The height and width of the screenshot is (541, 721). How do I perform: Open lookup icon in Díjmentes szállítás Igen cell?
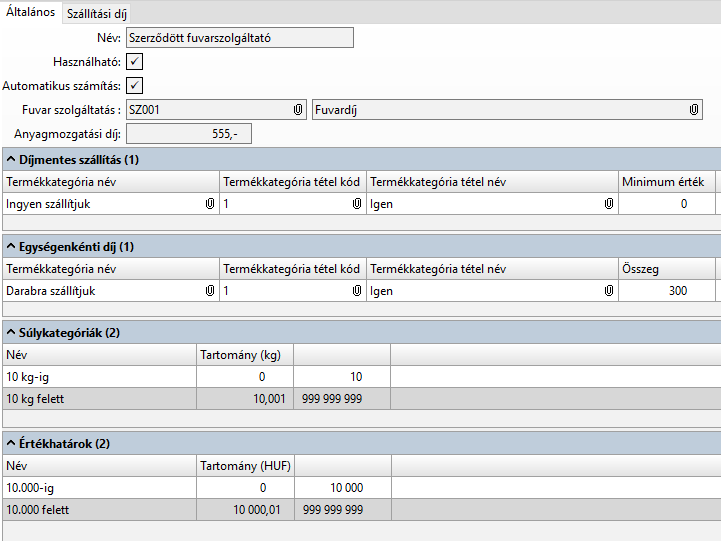coord(609,204)
